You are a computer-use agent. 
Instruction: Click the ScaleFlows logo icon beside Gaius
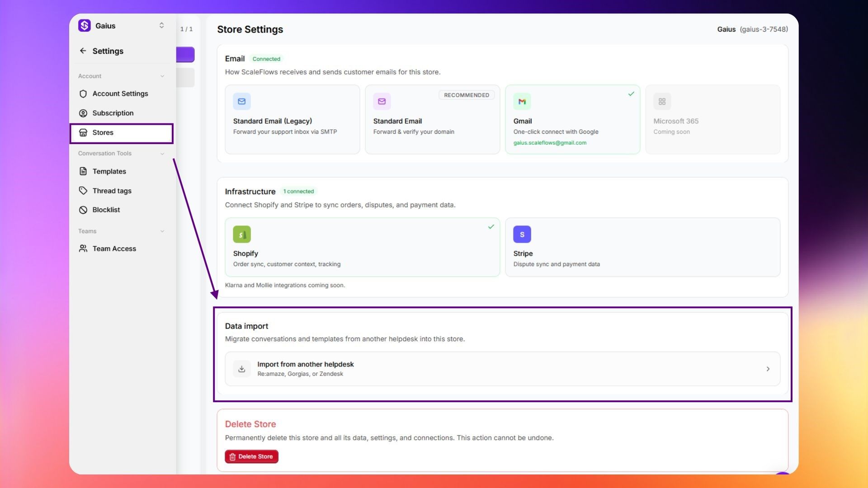click(x=85, y=26)
